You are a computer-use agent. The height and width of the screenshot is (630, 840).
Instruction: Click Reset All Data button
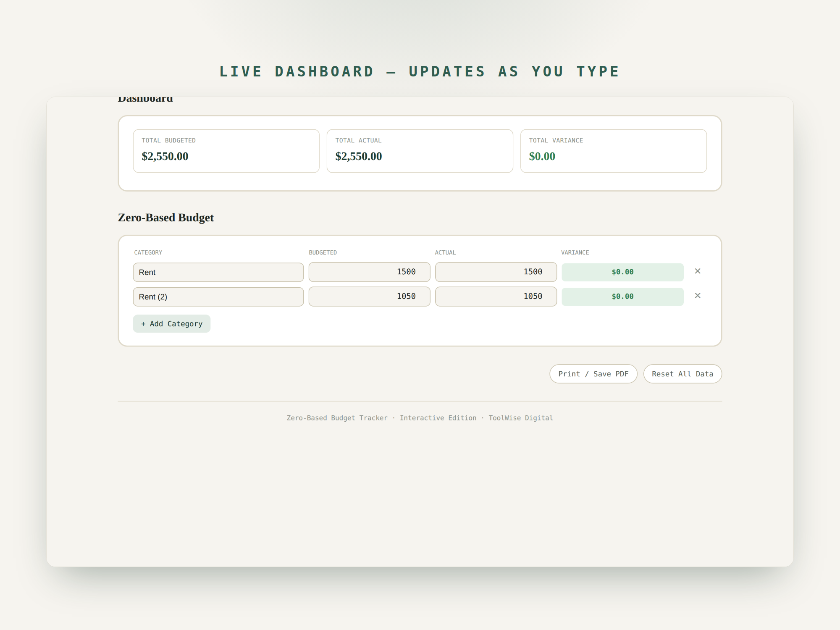682,374
